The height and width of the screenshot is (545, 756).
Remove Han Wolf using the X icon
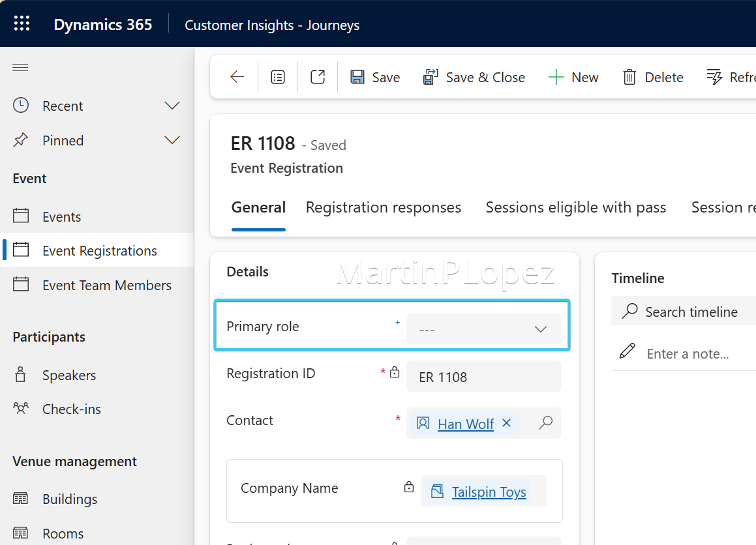coord(507,423)
